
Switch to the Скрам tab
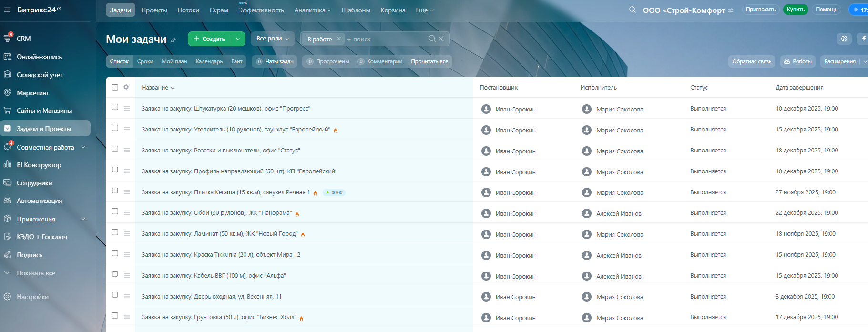219,10
